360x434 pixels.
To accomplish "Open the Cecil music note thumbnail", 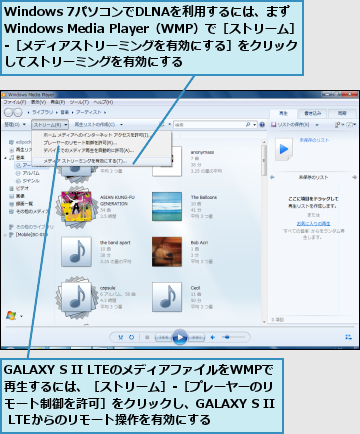I will tap(167, 297).
